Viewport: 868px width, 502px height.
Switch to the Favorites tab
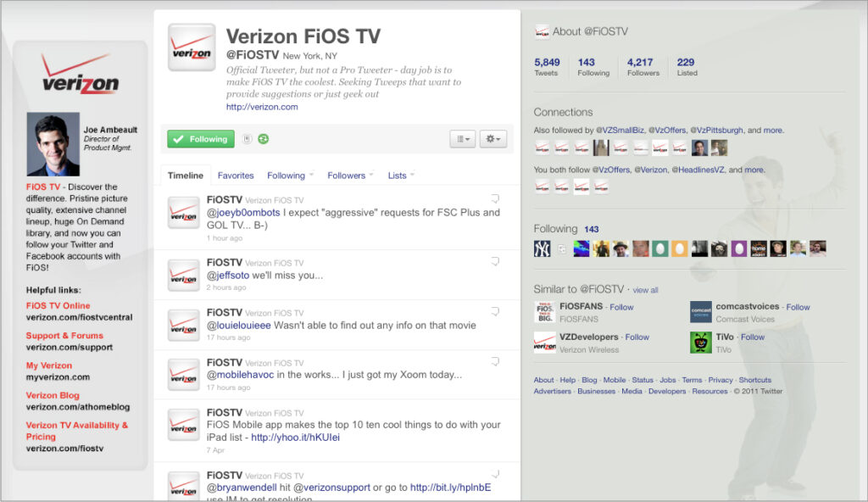pyautogui.click(x=236, y=175)
